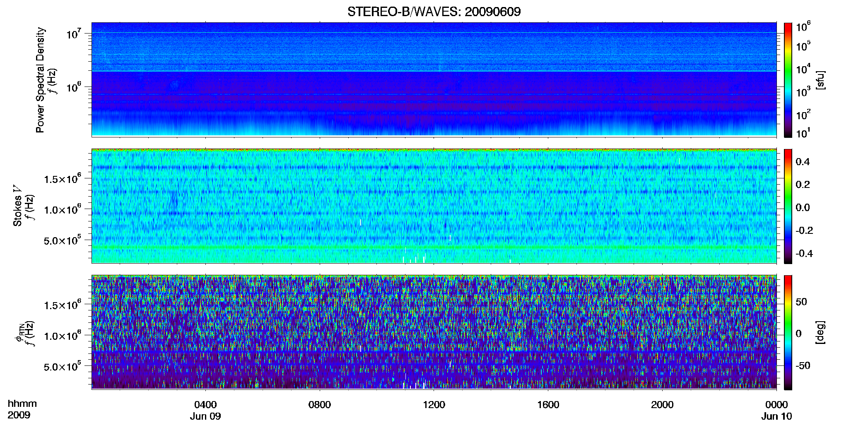Click the "0000" time tick label
The width and height of the screenshot is (868, 447).
click(776, 404)
